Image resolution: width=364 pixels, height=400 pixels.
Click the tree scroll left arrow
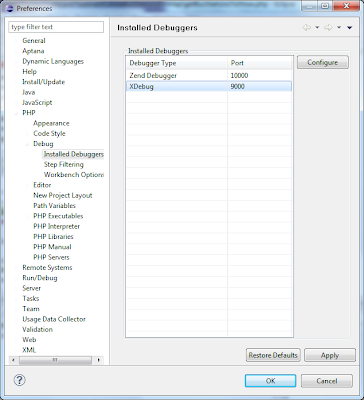[x=13, y=360]
